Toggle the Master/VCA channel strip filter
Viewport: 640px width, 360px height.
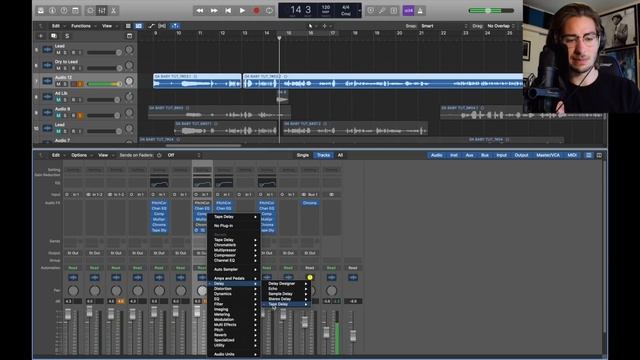[548, 155]
